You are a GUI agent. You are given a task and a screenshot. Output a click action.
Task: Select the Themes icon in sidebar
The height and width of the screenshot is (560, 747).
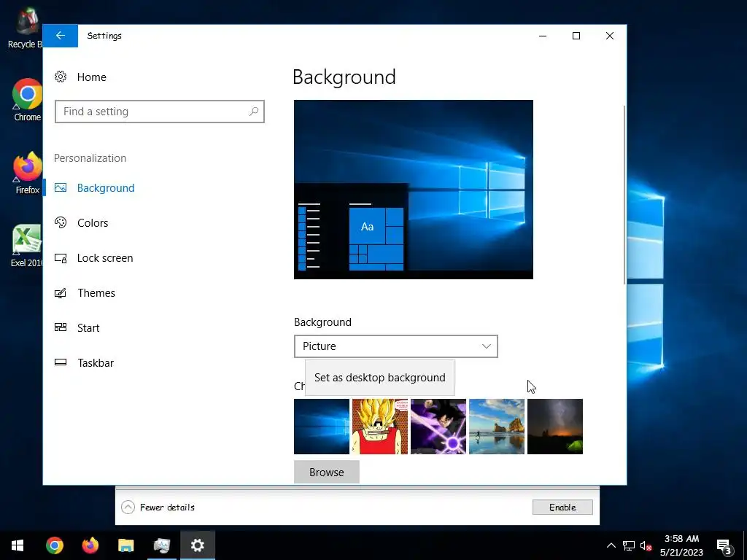[x=61, y=293]
